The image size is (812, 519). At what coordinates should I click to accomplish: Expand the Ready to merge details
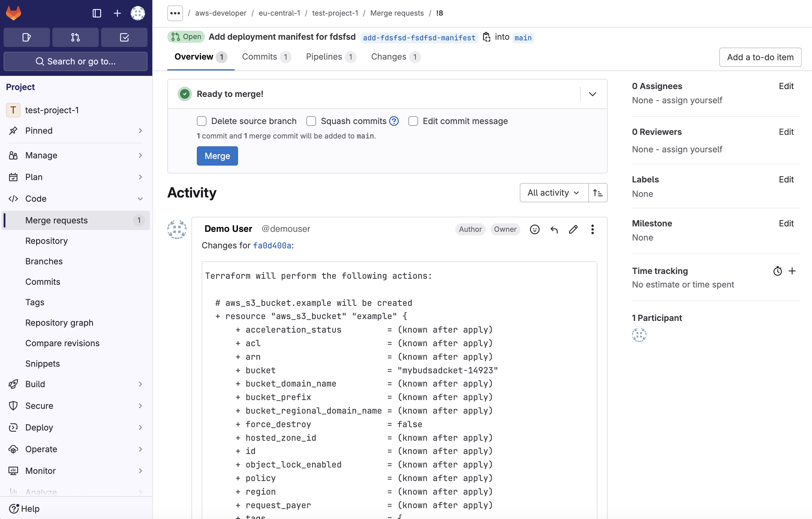tap(593, 94)
